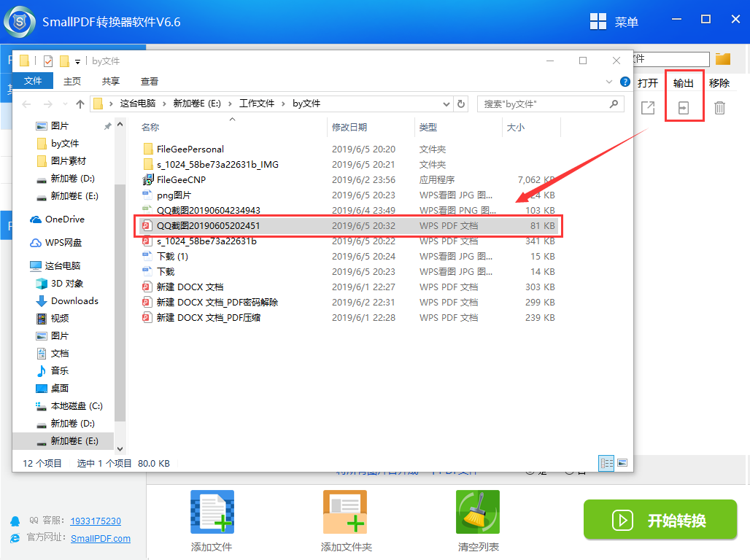Sort by the 类型 column header

tap(428, 127)
